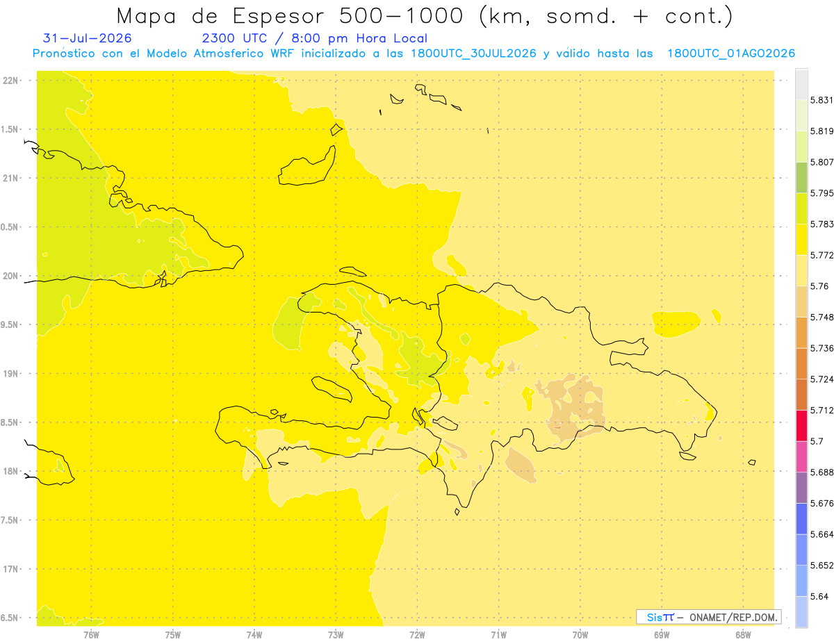Click the '5.712' legend value

pos(821,411)
